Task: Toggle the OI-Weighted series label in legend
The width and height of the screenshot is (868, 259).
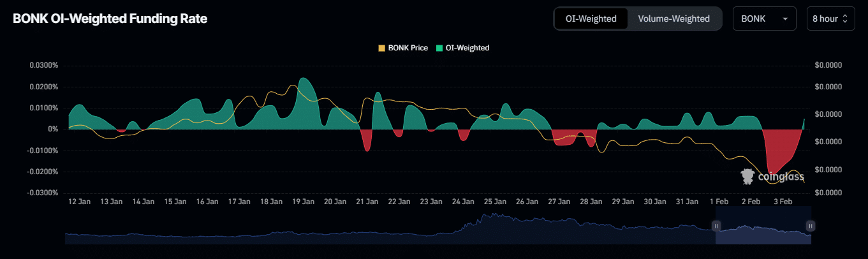Action: 467,48
